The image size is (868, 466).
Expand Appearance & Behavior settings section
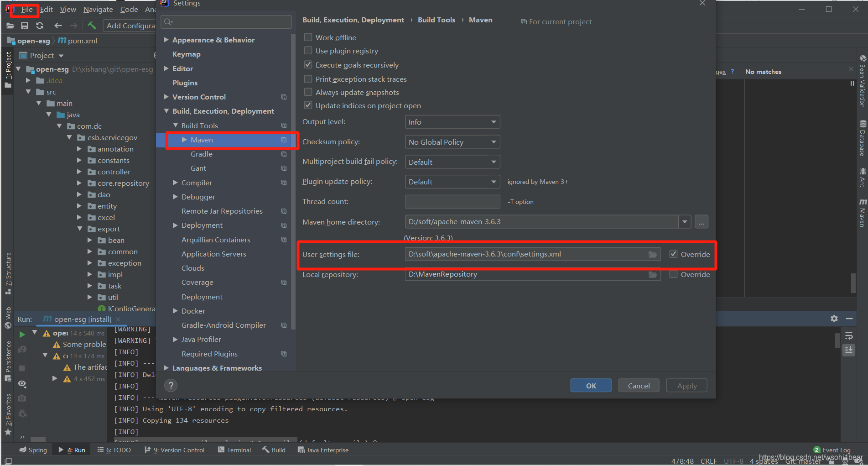click(x=166, y=40)
